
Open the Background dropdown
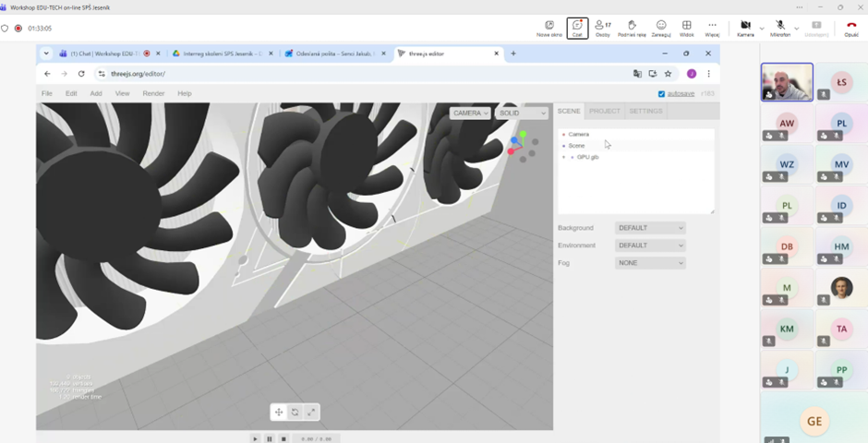pos(650,228)
